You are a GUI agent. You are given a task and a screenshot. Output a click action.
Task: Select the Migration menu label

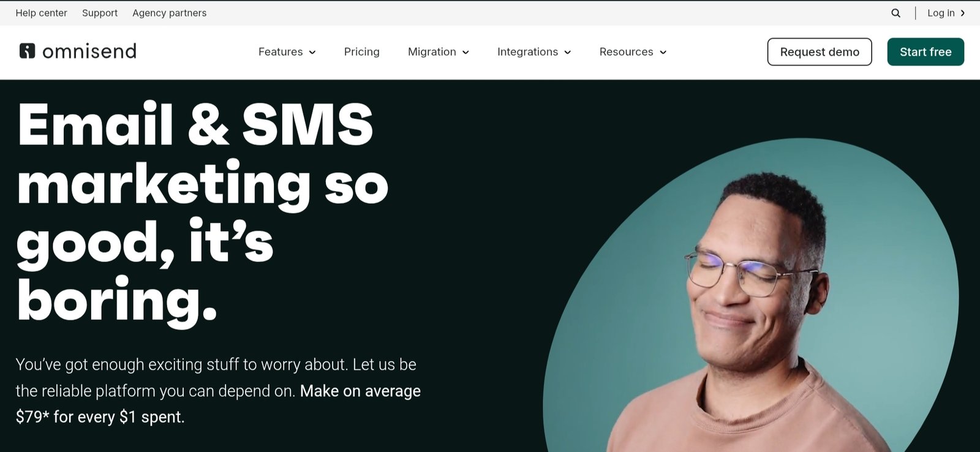pyautogui.click(x=432, y=52)
